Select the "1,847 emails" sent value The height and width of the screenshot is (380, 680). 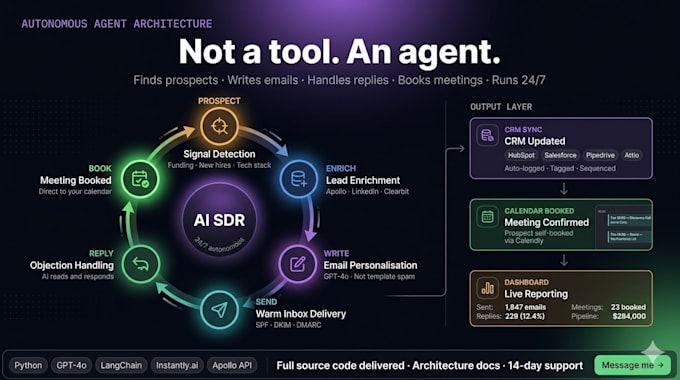point(525,307)
